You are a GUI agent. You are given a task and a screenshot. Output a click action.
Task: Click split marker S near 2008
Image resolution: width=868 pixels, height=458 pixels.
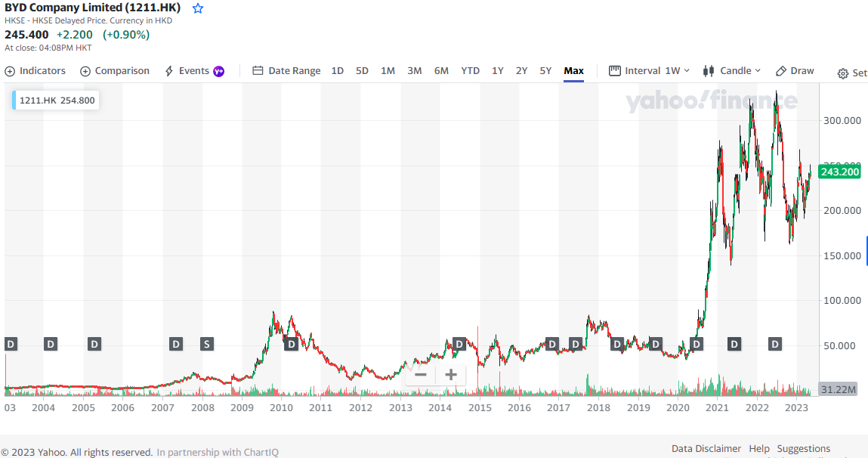click(206, 344)
